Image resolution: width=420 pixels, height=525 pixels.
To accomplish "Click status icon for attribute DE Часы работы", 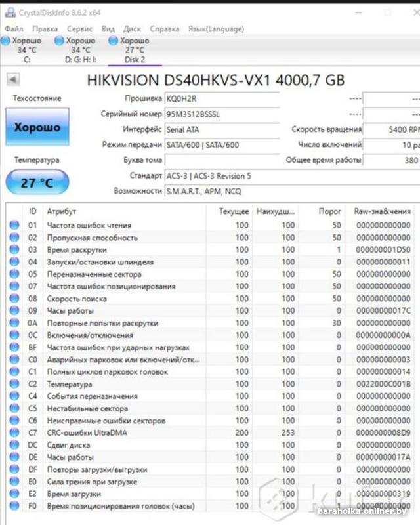I will [14, 457].
